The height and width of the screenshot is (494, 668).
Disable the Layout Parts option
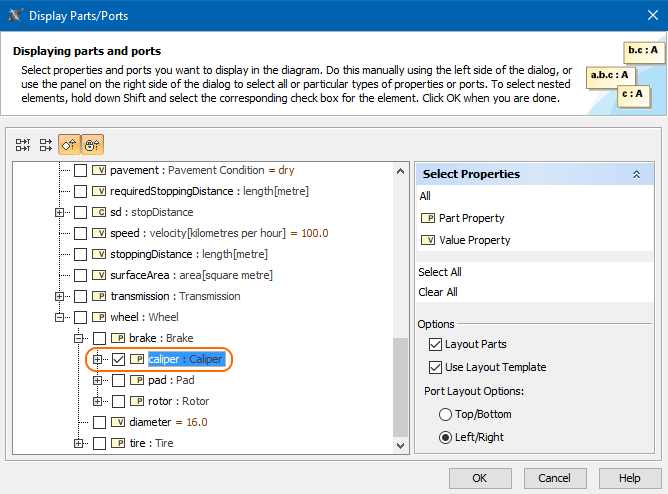pyautogui.click(x=435, y=344)
